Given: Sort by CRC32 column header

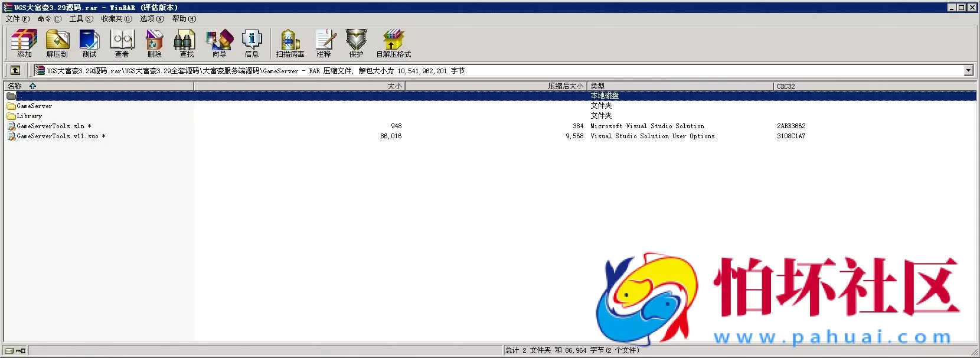Looking at the screenshot, I should pyautogui.click(x=875, y=86).
